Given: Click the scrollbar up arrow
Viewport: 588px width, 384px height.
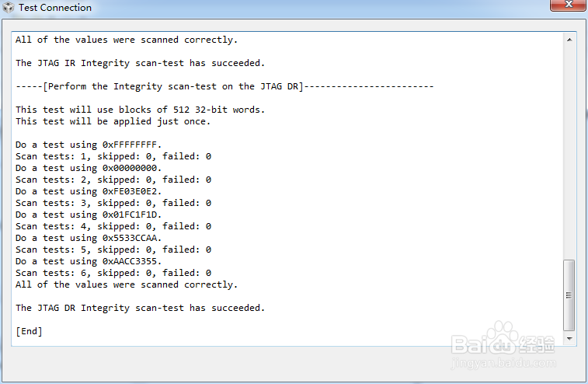Looking at the screenshot, I should point(570,38).
